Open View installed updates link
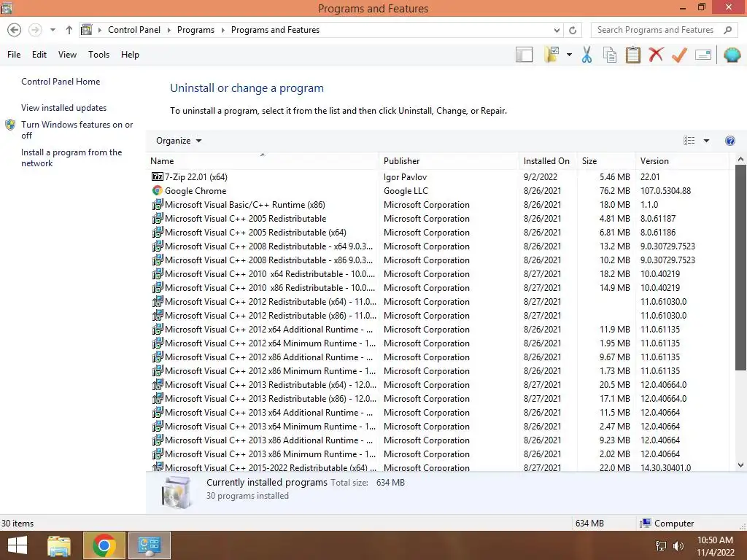This screenshot has height=560, width=747. point(64,108)
